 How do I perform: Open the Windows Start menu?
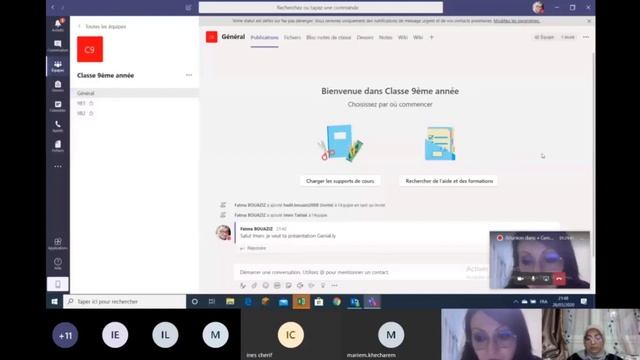54,302
